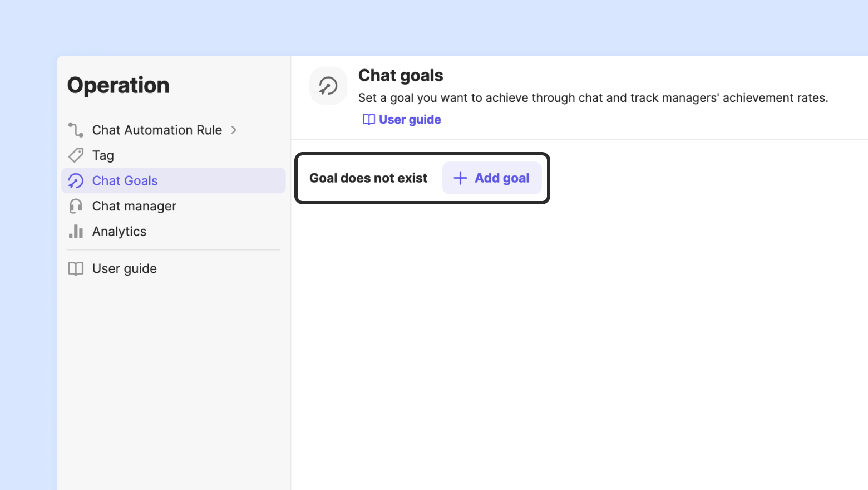Viewport: 868px width, 490px height.
Task: Click the Analytics bar chart icon
Action: [x=76, y=231]
